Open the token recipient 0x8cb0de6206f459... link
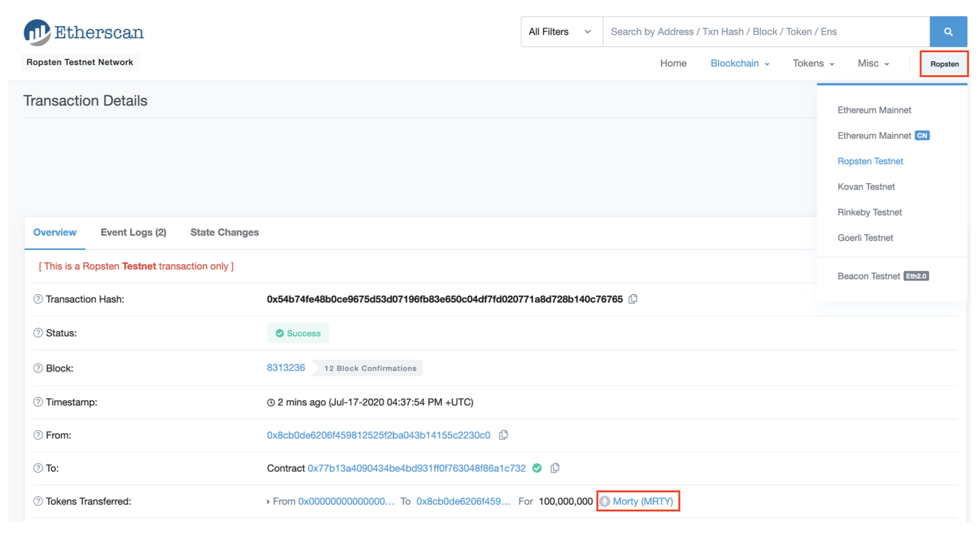980x533 pixels. [x=463, y=501]
